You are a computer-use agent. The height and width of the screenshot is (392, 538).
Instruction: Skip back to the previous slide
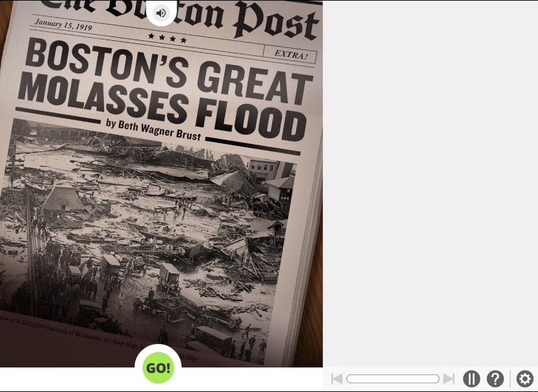point(337,379)
